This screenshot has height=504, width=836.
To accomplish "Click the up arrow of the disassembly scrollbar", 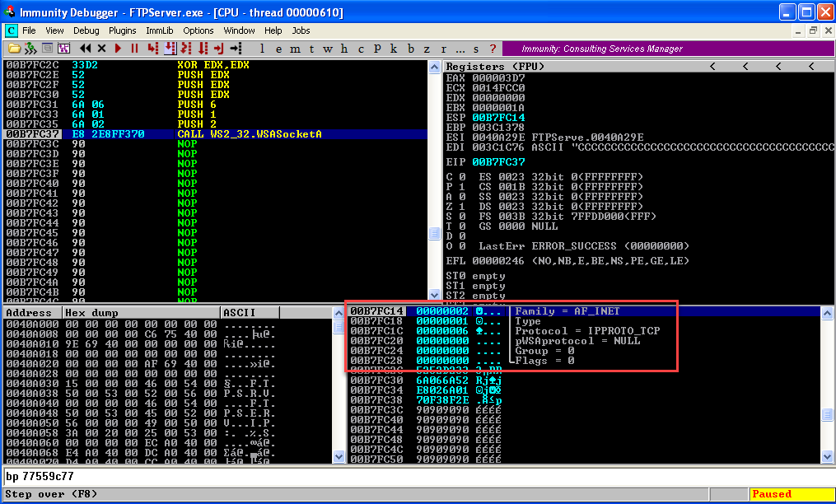I will point(435,67).
